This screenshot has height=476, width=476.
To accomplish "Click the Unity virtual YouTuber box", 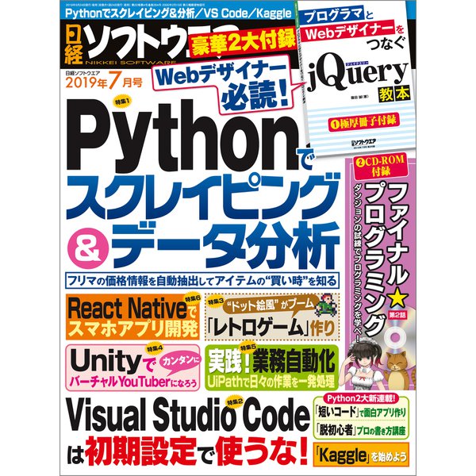I will pos(132,367).
